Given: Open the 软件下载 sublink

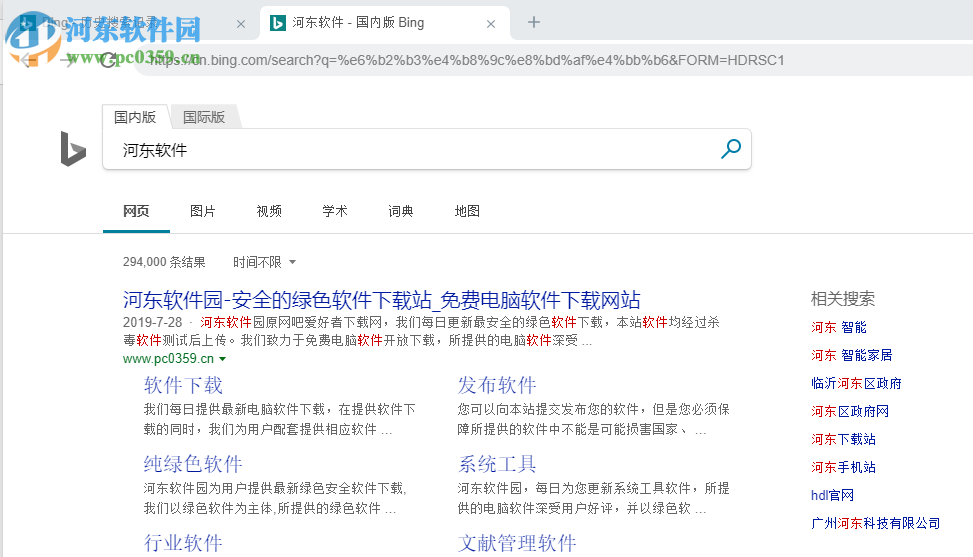Looking at the screenshot, I should click(183, 385).
